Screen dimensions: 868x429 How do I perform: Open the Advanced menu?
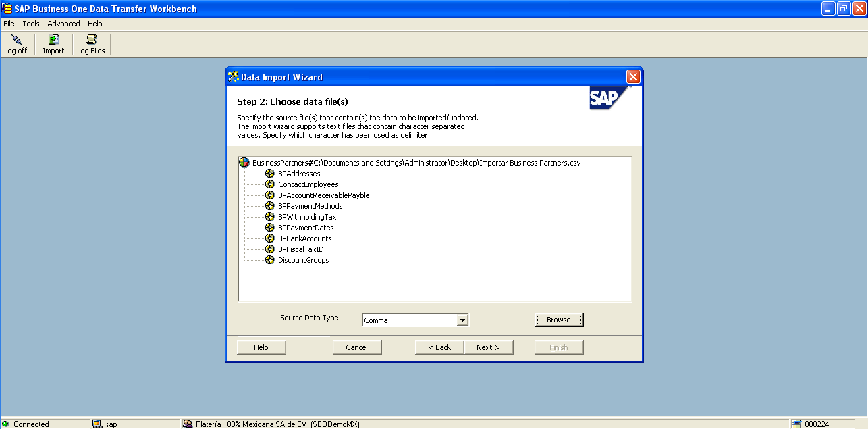(x=63, y=23)
